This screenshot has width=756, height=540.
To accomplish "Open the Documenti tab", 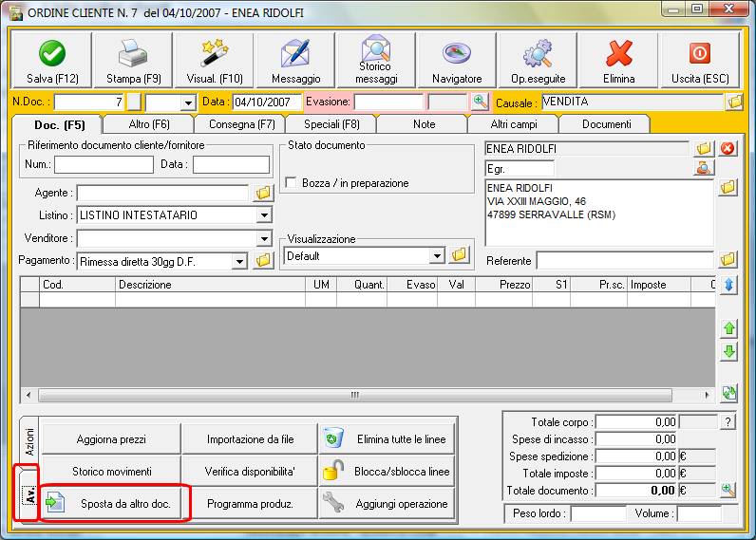I will [x=606, y=124].
